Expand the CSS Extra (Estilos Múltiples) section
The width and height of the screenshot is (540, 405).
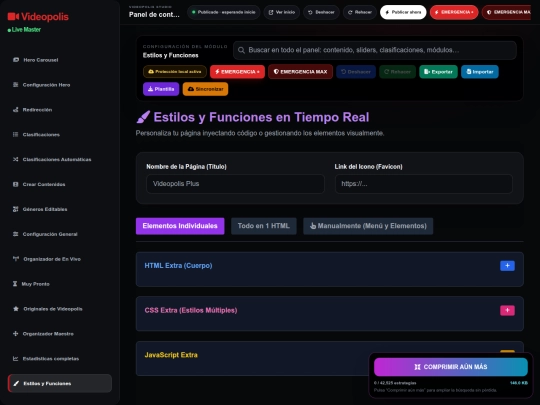tap(330, 314)
